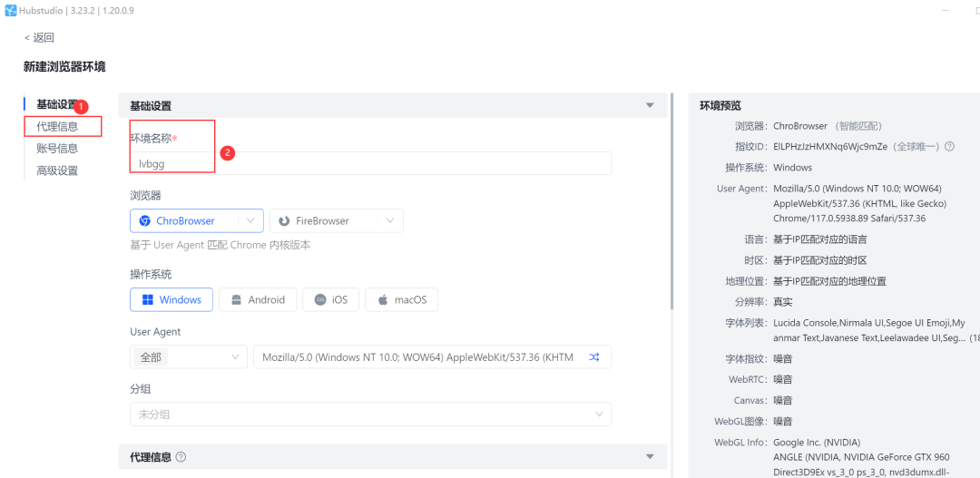Click the 基于 User Agent 匹配 Chrome 内核版本 hint

click(x=220, y=245)
